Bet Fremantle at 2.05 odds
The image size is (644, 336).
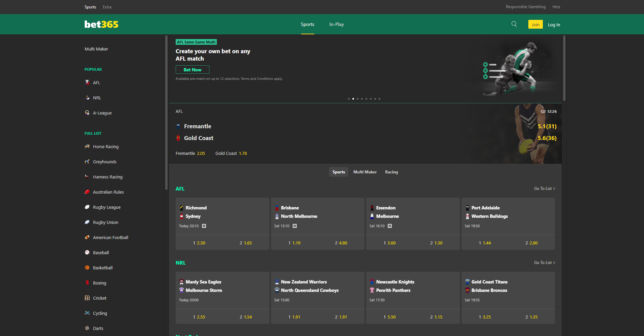pos(191,154)
